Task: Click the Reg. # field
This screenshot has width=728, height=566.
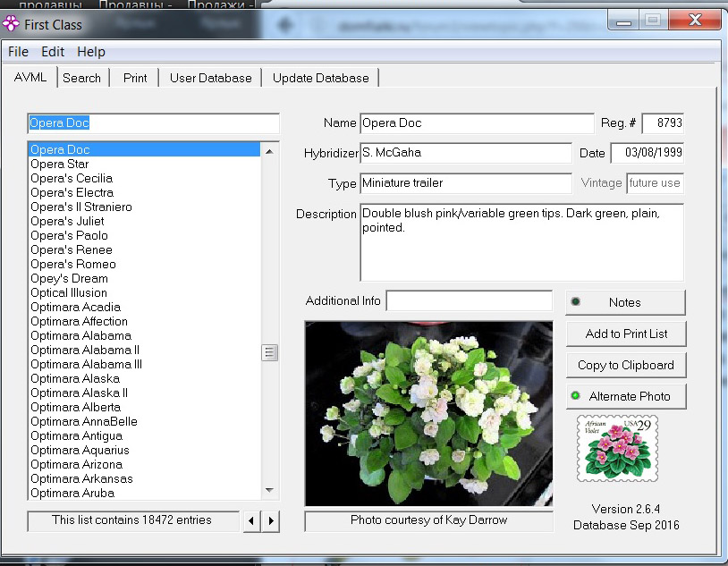Action: coord(663,123)
